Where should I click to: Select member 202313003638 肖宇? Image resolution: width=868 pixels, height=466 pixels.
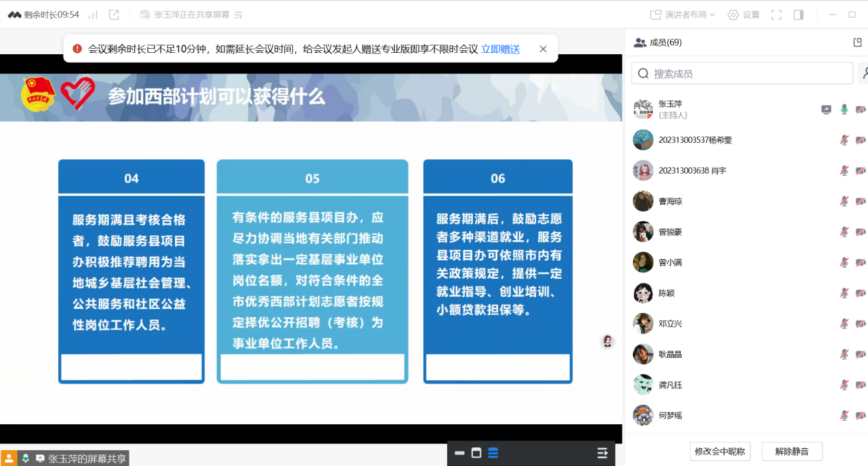pos(692,170)
